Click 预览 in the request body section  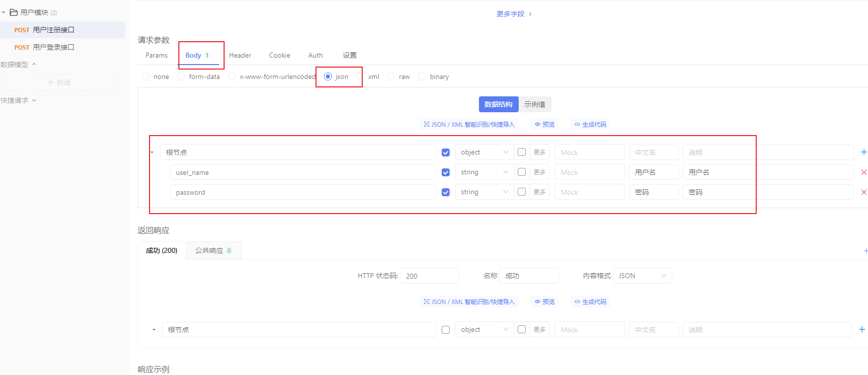pyautogui.click(x=545, y=124)
